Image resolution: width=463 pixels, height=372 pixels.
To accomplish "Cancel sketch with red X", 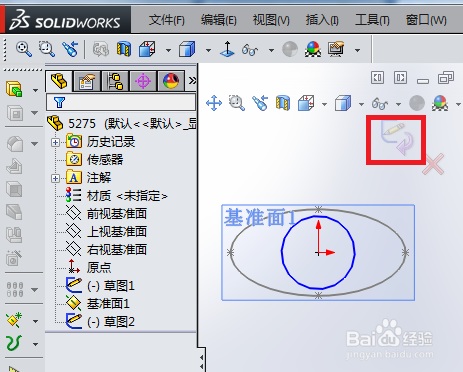I will pyautogui.click(x=433, y=164).
